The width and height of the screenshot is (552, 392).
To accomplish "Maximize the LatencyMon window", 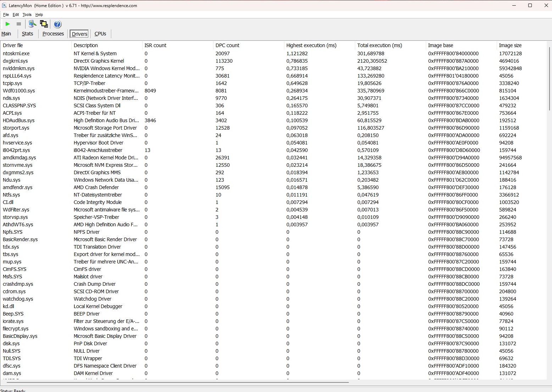I will click(530, 5).
